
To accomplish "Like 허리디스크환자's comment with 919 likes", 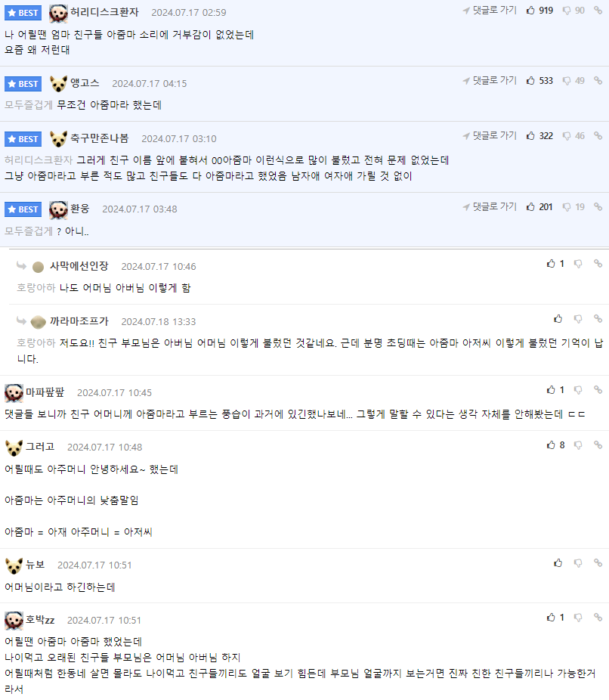I will [531, 11].
